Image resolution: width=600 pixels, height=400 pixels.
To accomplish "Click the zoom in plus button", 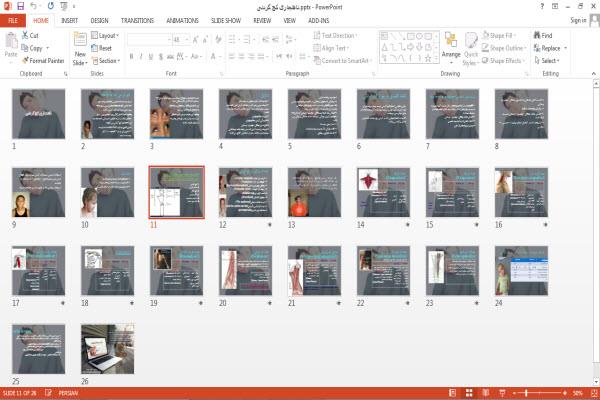I will coord(565,393).
